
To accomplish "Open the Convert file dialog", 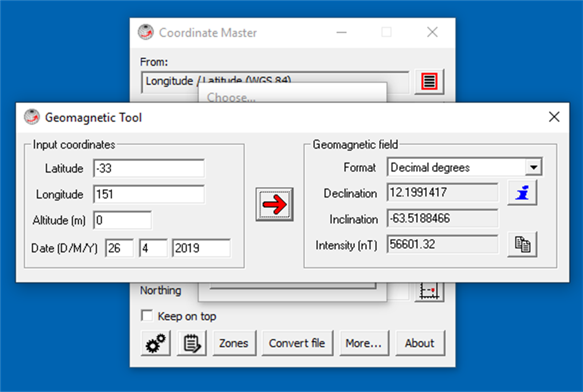I will [298, 343].
